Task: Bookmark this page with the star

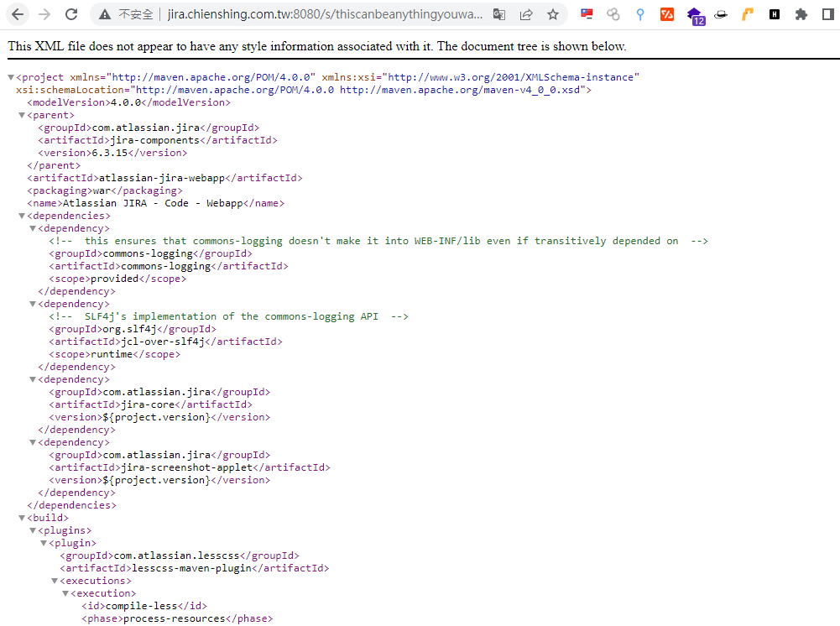Action: coord(553,14)
